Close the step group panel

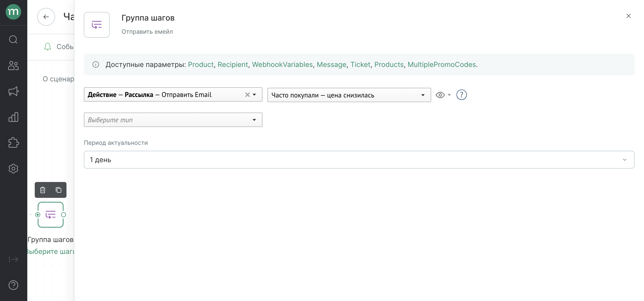[629, 16]
